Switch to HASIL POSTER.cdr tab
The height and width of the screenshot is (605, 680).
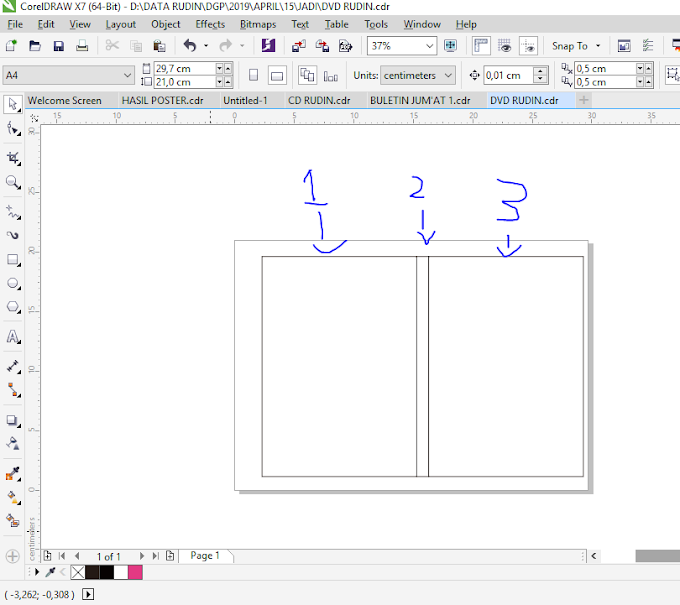(163, 101)
